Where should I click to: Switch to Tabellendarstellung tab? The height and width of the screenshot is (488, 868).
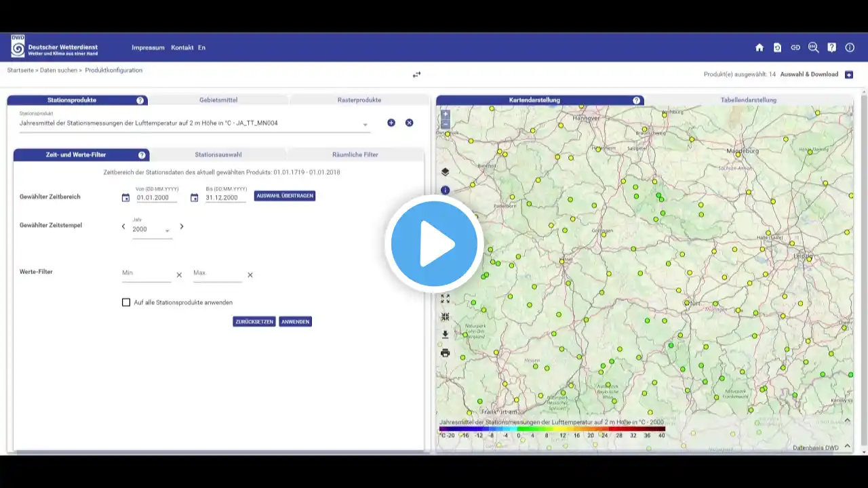(749, 100)
